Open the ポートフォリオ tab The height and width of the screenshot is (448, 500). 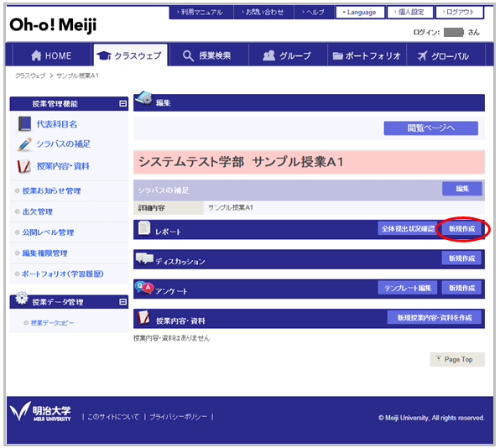coord(367,55)
